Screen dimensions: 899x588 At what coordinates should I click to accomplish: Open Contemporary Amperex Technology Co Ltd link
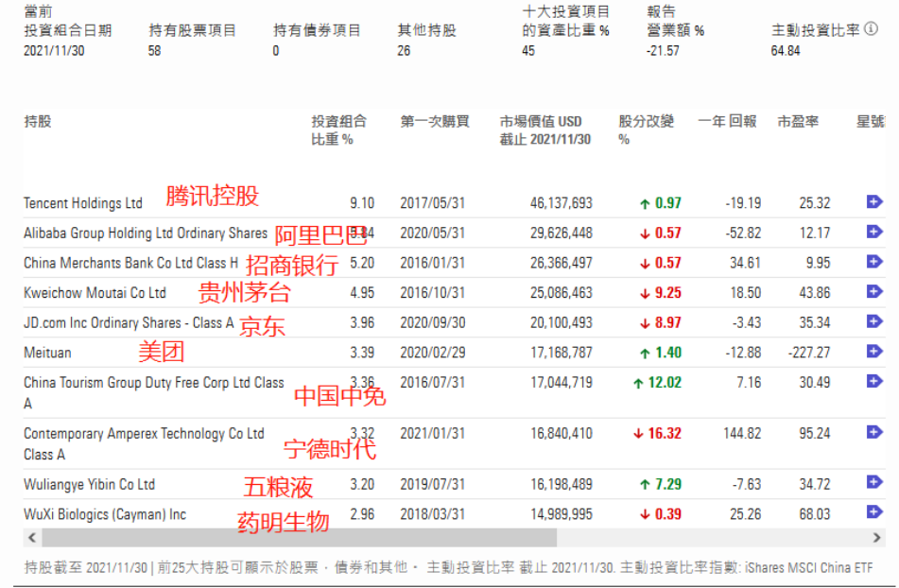(x=144, y=443)
